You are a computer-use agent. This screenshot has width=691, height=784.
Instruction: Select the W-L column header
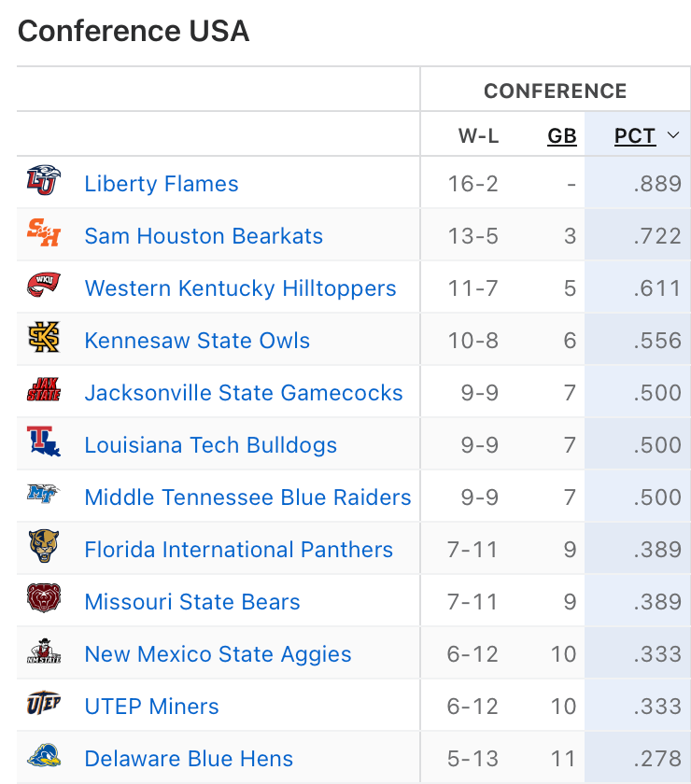(478, 136)
